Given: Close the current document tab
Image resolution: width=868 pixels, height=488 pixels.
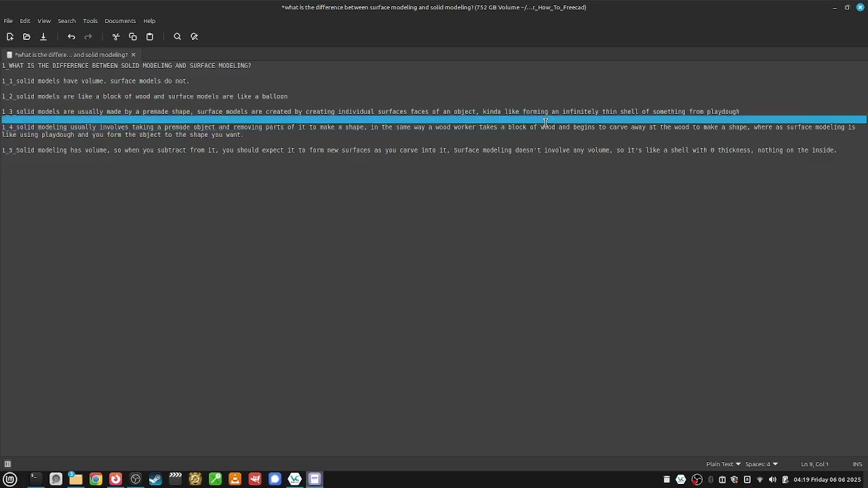Looking at the screenshot, I should pyautogui.click(x=134, y=55).
